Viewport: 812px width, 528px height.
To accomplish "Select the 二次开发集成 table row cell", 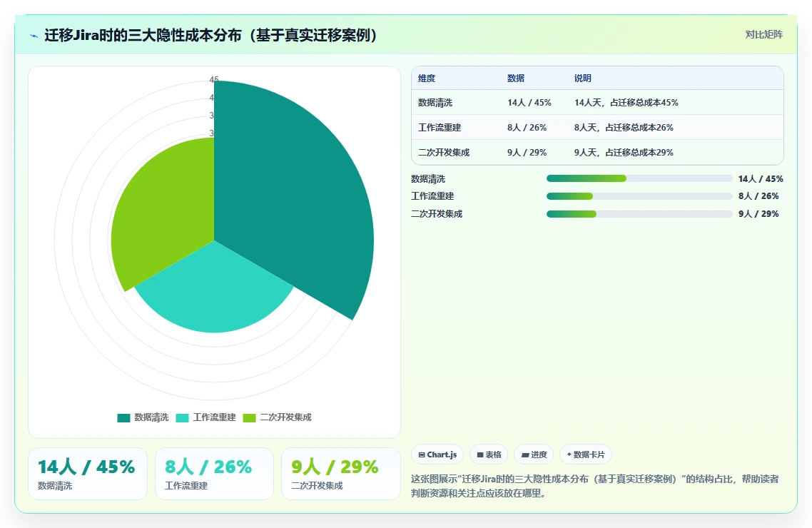I will pyautogui.click(x=444, y=152).
